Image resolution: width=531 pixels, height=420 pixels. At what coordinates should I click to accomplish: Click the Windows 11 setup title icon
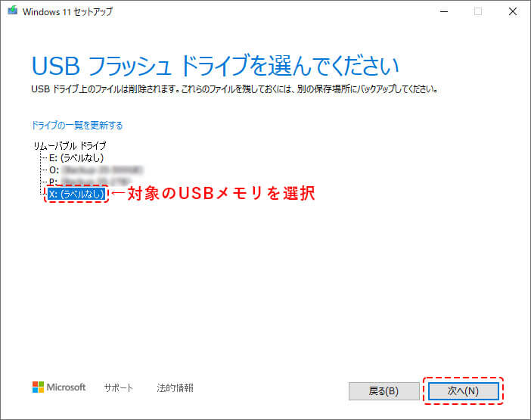13,11
